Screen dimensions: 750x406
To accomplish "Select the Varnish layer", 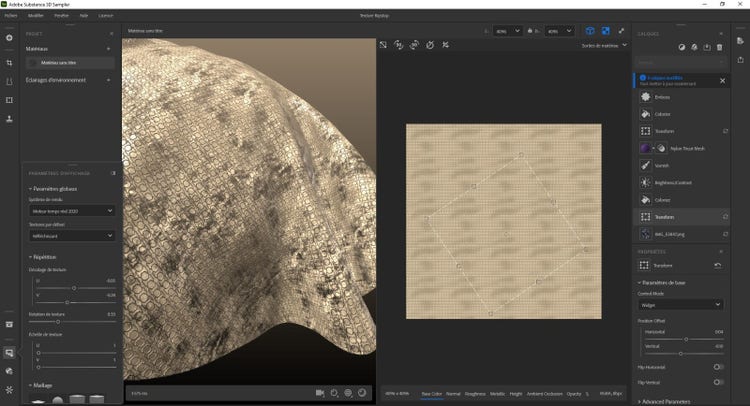I will point(661,165).
